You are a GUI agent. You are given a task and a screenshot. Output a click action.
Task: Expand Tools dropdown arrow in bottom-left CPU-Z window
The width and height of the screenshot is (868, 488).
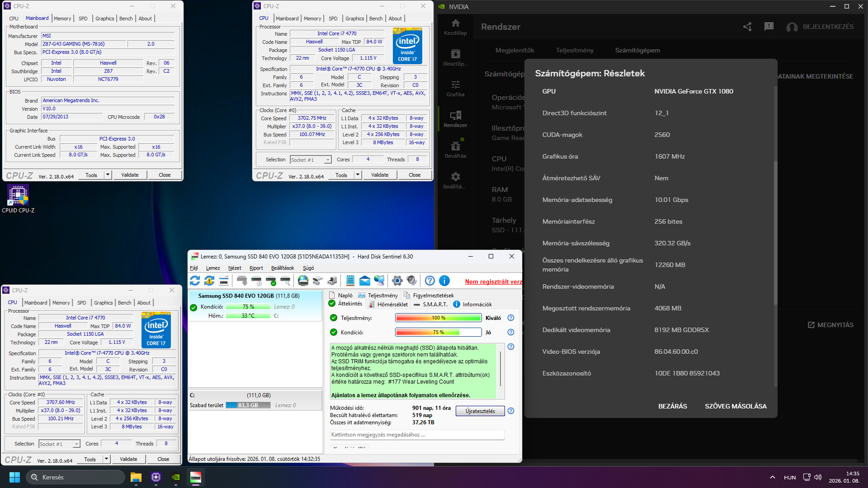(106, 459)
